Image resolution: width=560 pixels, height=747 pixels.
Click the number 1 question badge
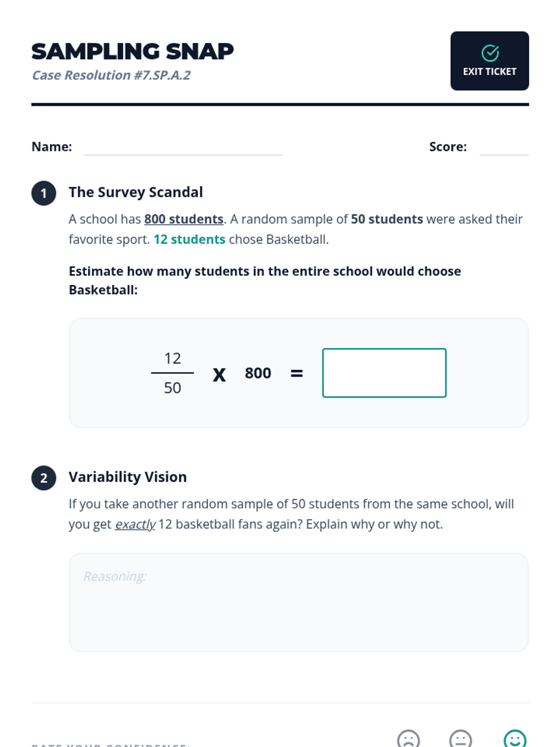(44, 193)
